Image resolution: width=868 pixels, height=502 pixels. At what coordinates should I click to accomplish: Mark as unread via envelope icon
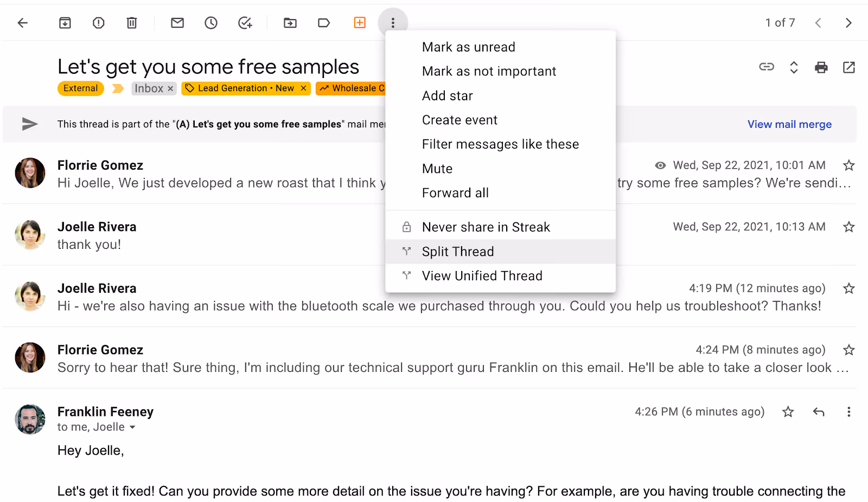[177, 23]
